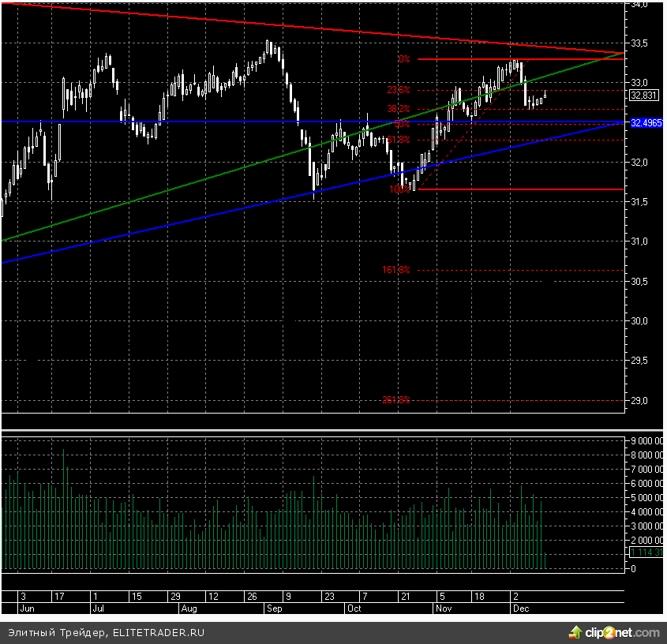Open the clip2net.com watermark link
This screenshot has height=644, width=667.
pyautogui.click(x=622, y=633)
